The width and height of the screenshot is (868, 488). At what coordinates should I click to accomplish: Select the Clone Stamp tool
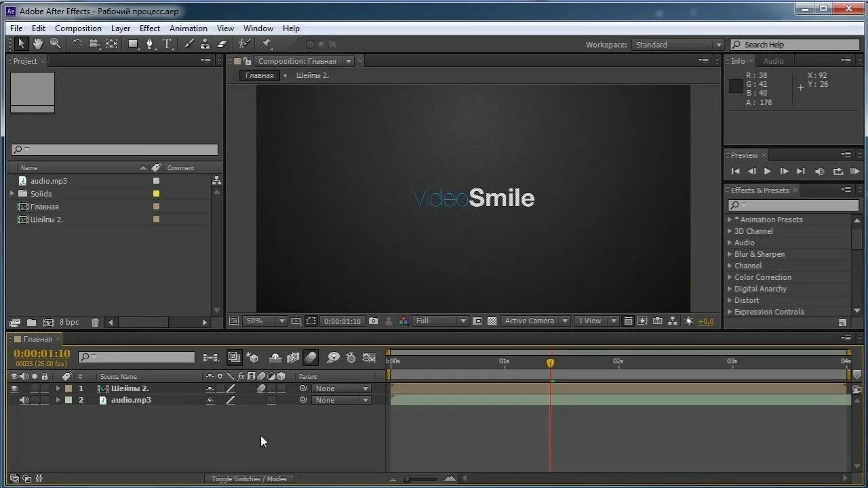(x=205, y=44)
